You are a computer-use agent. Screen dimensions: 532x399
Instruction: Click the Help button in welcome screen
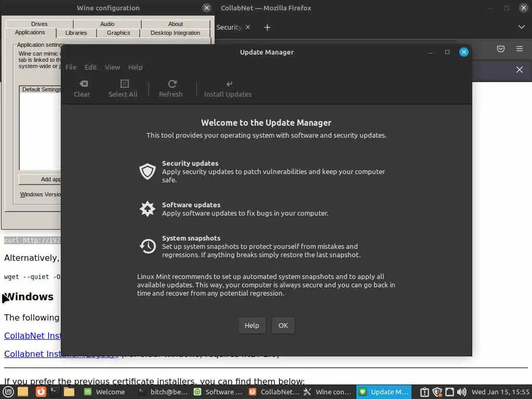pyautogui.click(x=252, y=325)
